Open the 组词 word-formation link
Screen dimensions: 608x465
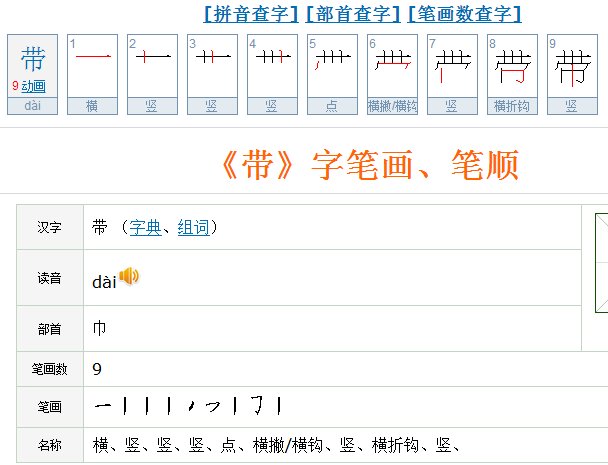point(193,227)
